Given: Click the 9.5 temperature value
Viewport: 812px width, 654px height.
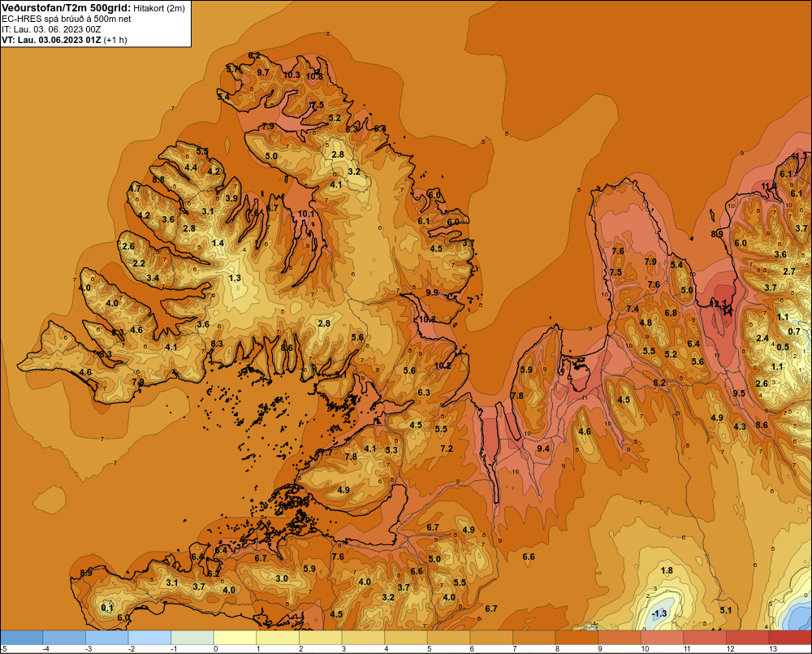Looking at the screenshot, I should (739, 393).
